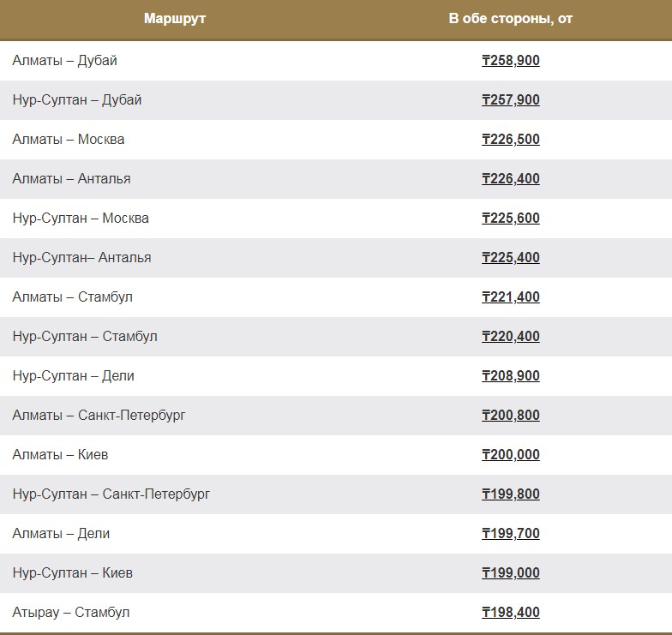This screenshot has width=672, height=635.
Task: Select the Нур-Султан – Санкт-Петербург route text
Action: click(111, 494)
